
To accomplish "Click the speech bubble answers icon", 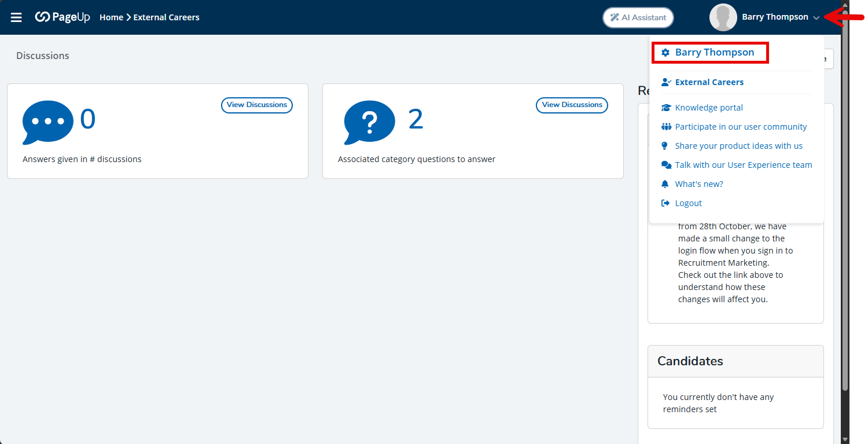I will coord(48,122).
